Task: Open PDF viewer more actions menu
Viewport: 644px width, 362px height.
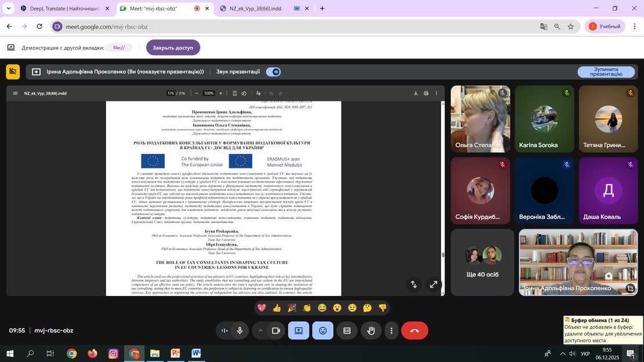Action: [x=436, y=93]
